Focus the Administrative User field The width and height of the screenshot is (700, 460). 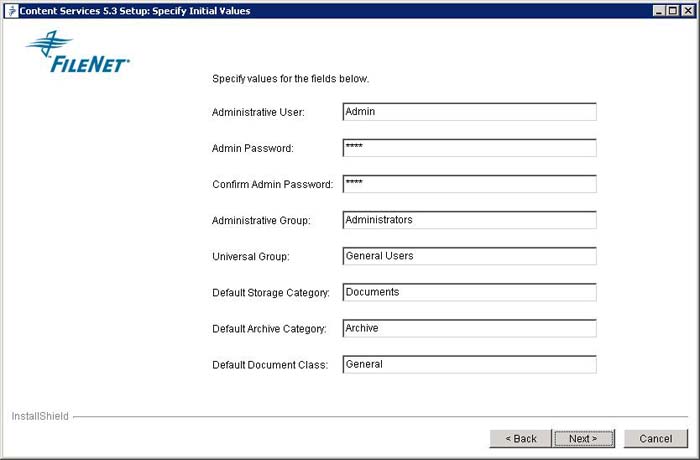(x=469, y=112)
